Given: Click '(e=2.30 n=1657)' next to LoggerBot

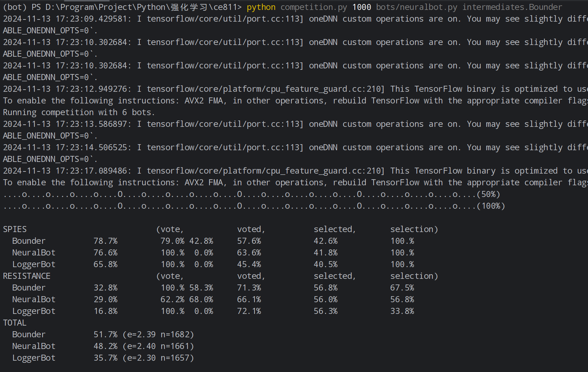Looking at the screenshot, I should [x=158, y=358].
